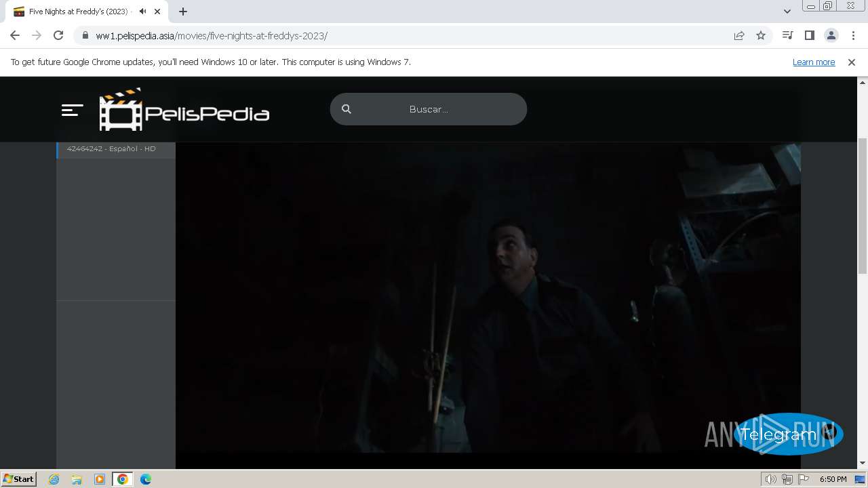Click the page vertical scrollbar thumb
This screenshot has width=868, height=488.
pyautogui.click(x=863, y=205)
